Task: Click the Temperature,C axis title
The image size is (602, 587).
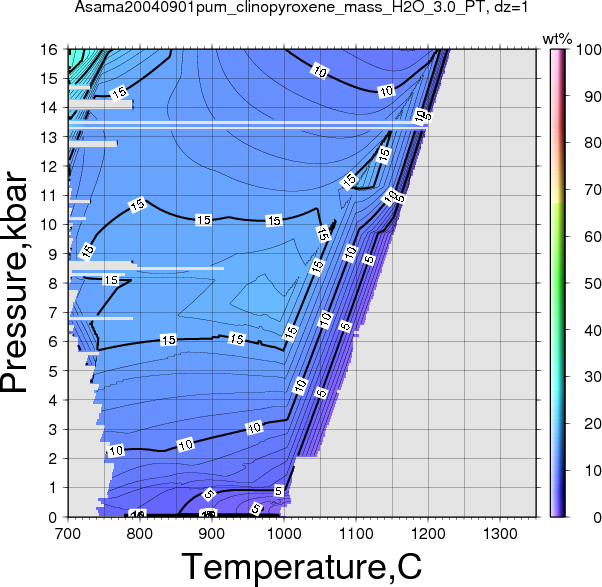Action: [x=301, y=567]
